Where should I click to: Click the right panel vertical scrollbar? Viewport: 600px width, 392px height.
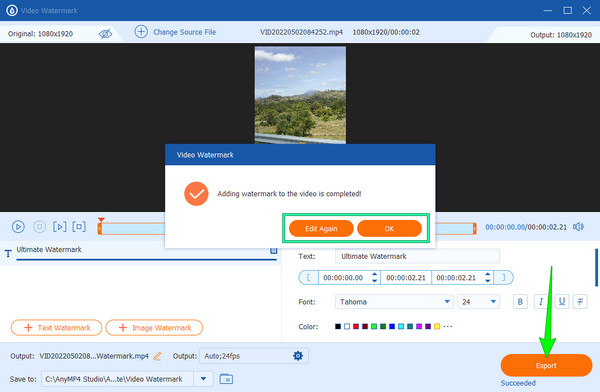click(596, 267)
